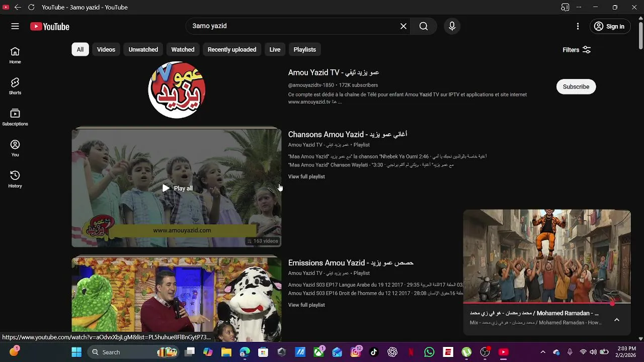The width and height of the screenshot is (644, 362).
Task: Select the Unwatched filter chip
Action: tap(143, 49)
